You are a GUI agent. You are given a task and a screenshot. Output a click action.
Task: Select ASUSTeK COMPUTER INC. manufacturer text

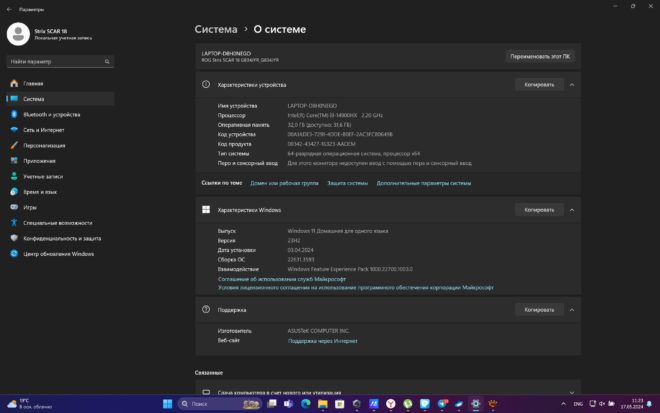click(x=319, y=331)
